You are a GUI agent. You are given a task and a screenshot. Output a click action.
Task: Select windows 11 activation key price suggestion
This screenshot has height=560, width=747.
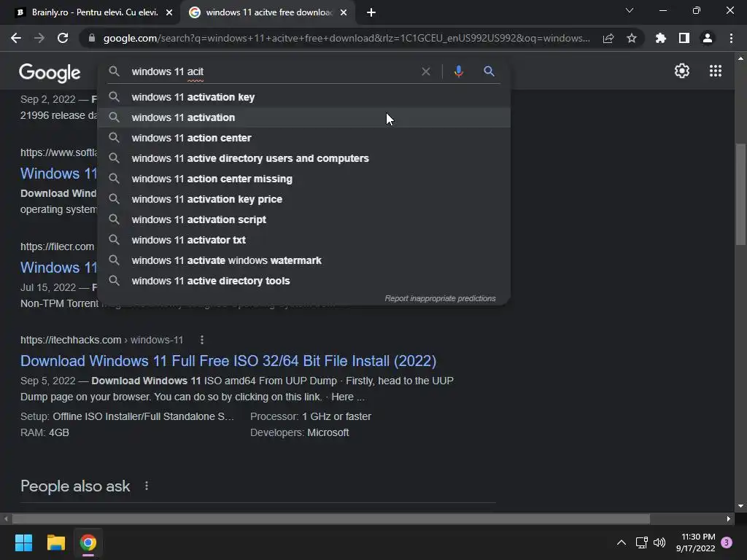tap(304, 200)
